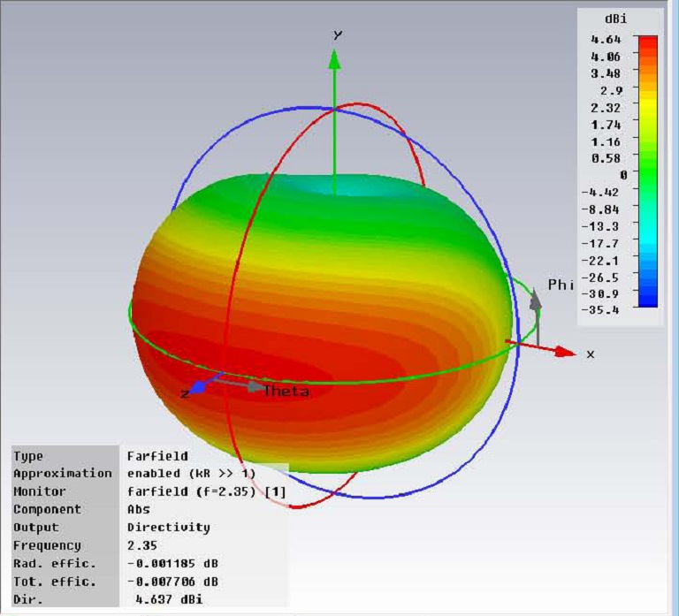Click the 'Type' row label
This screenshot has width=679, height=616.
(28, 456)
